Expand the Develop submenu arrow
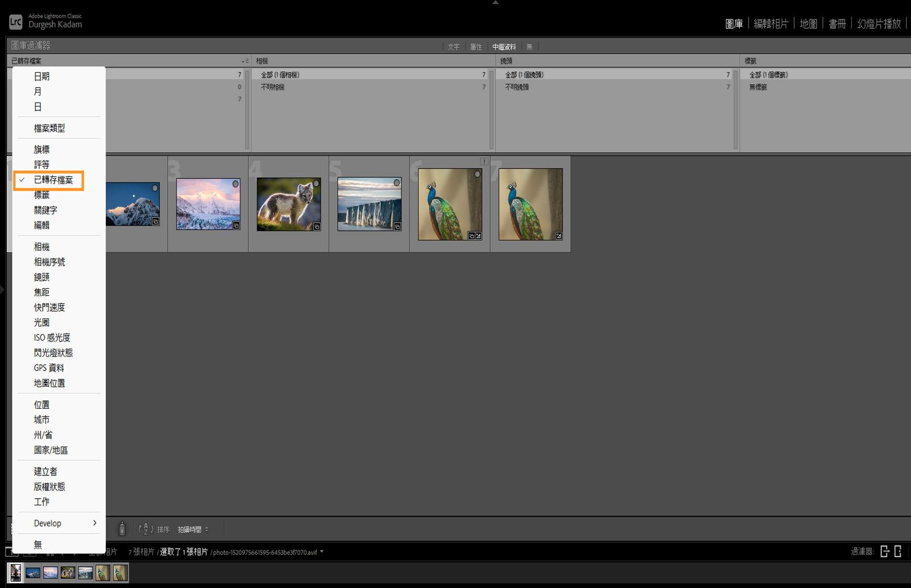This screenshot has width=911, height=588. 95,523
